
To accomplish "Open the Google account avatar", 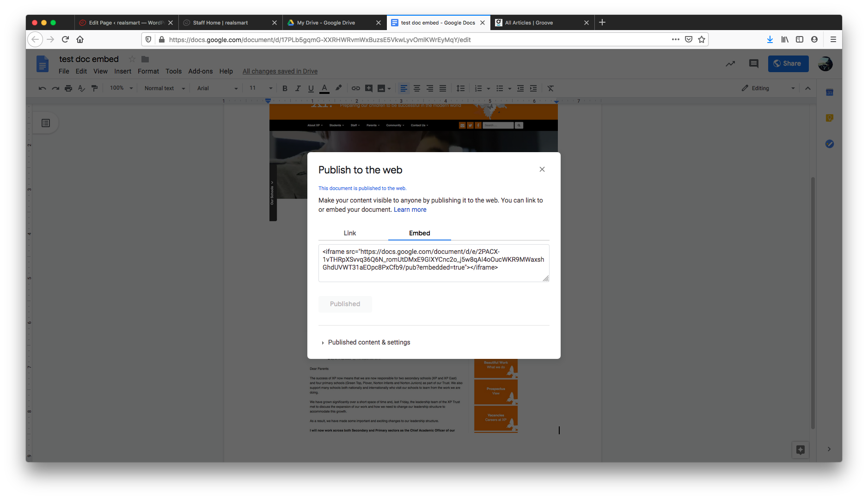I will pos(825,63).
